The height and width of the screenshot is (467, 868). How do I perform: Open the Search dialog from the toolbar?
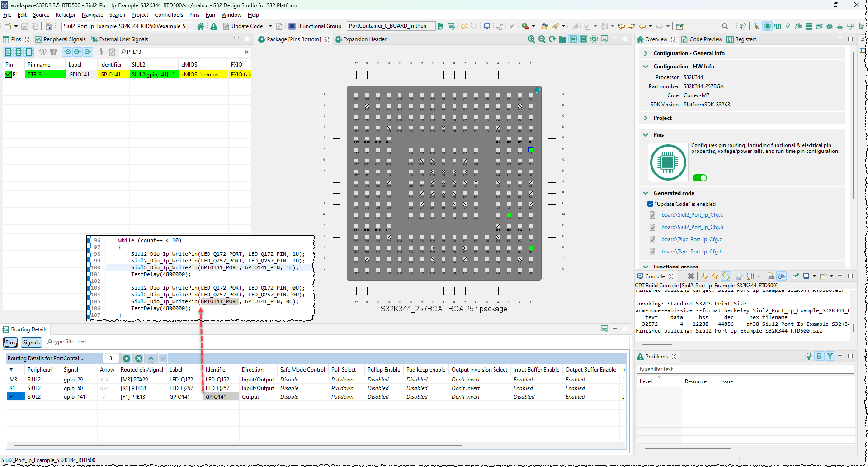[x=725, y=26]
